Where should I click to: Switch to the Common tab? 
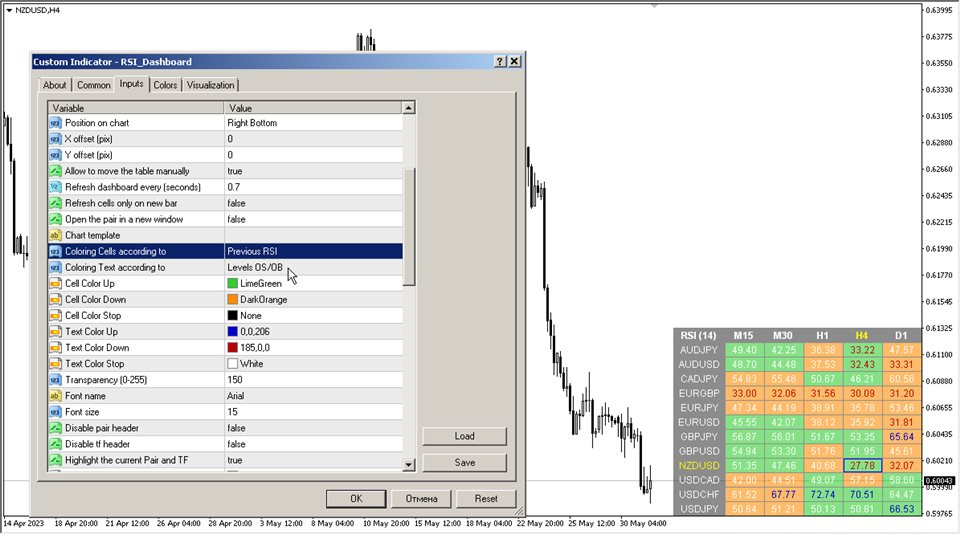[94, 85]
